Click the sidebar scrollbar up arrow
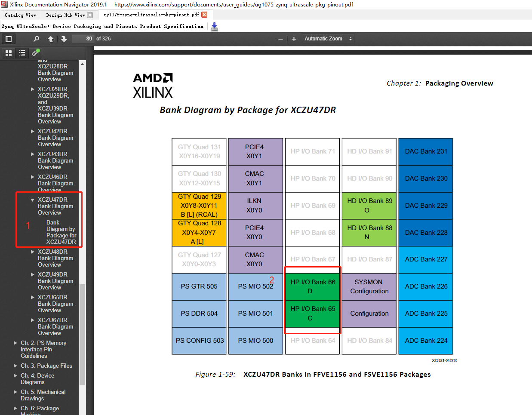 [82, 64]
